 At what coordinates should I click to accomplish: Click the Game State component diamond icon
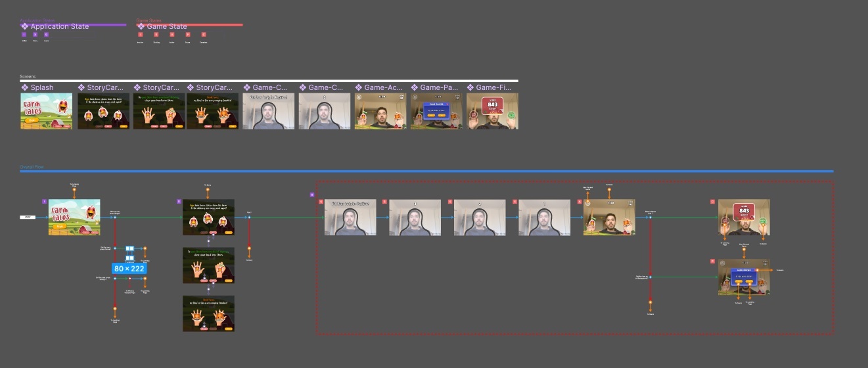click(x=141, y=27)
